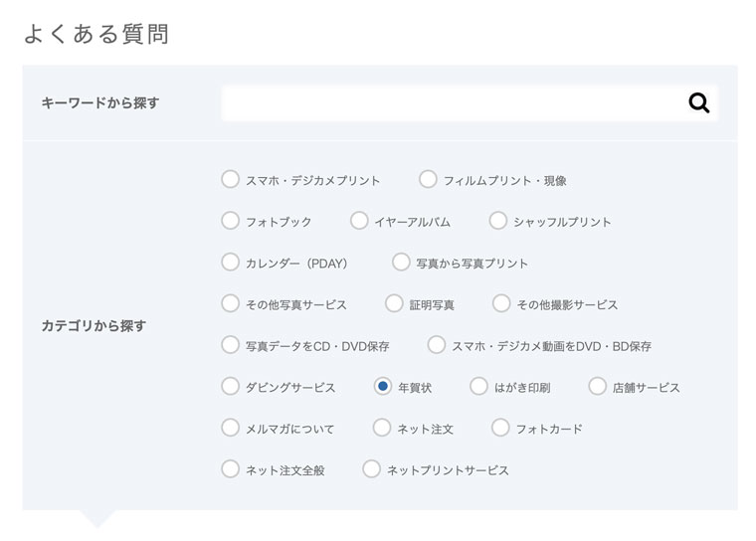Click the selected 年賀状 radio button
The image size is (756, 541).
(383, 386)
